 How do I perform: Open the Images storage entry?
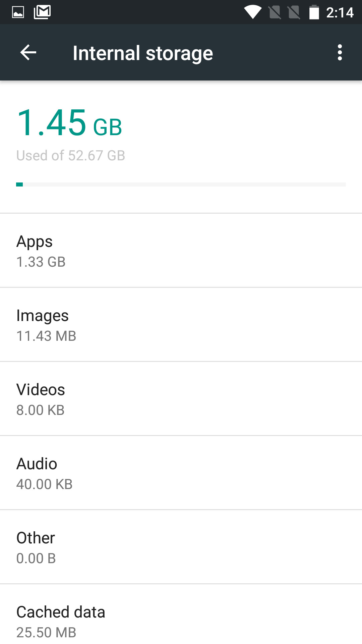[x=181, y=325]
